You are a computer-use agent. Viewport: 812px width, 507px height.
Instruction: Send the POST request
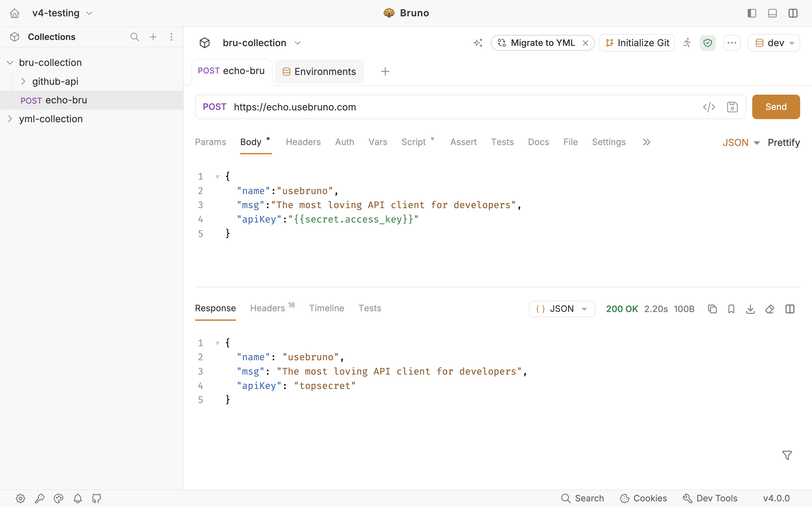(x=776, y=107)
